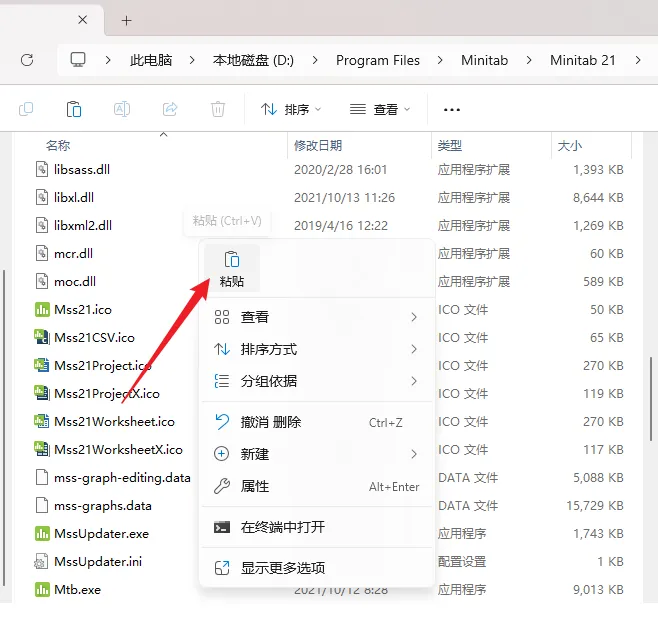658x619 pixels.
Task: Click the Delete trash icon in toolbar
Action: 218,109
